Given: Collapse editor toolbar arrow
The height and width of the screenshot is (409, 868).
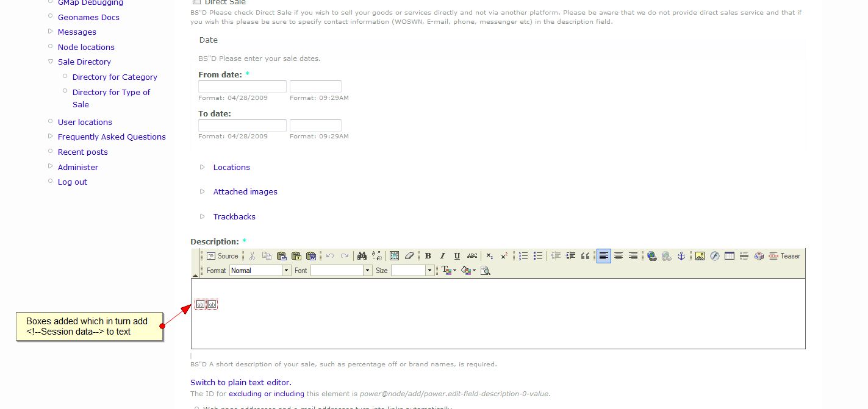Looking at the screenshot, I should click(195, 276).
